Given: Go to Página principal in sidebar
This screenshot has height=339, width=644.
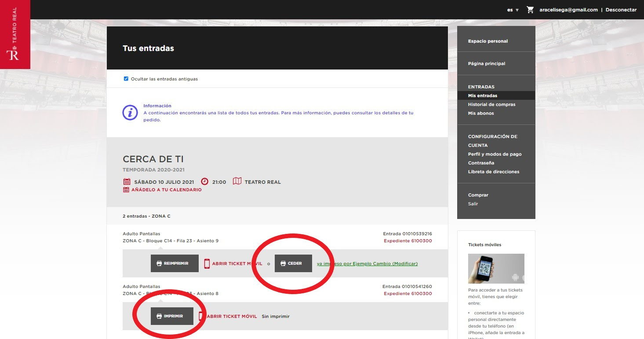Looking at the screenshot, I should coord(487,63).
